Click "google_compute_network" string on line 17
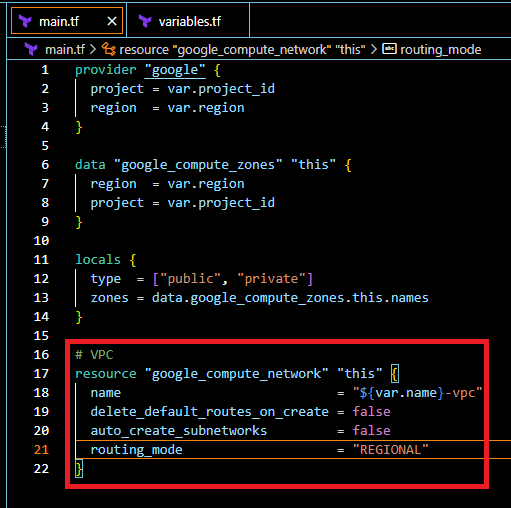Viewport: 511px width, 508px height. point(236,374)
